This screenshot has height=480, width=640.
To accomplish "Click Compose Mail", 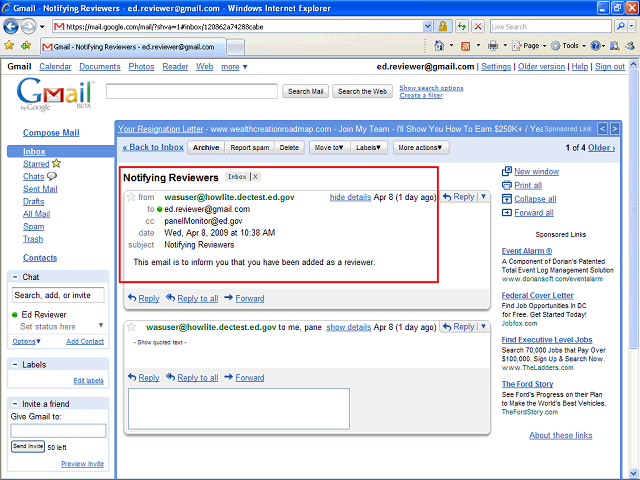I will 51,133.
